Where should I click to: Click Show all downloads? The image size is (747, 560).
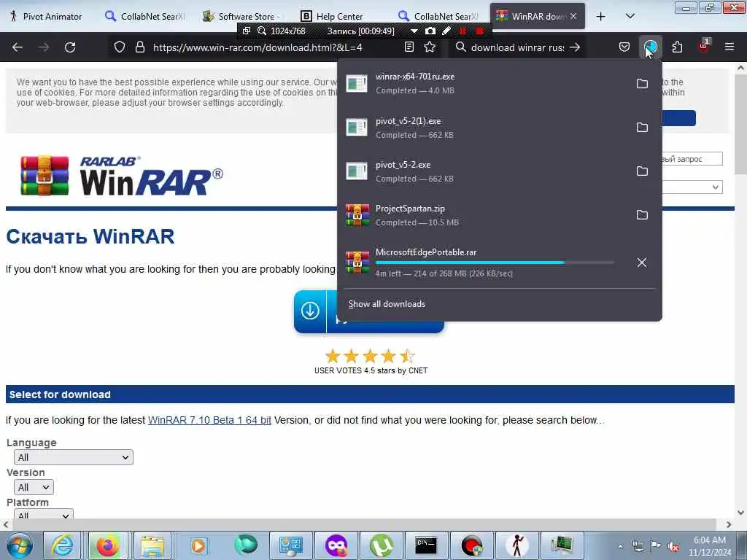(x=387, y=304)
